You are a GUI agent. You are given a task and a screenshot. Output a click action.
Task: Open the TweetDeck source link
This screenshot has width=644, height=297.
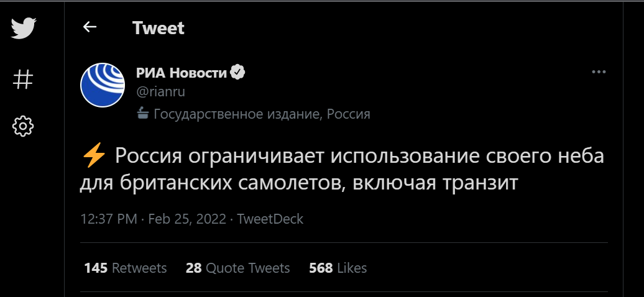tap(270, 219)
